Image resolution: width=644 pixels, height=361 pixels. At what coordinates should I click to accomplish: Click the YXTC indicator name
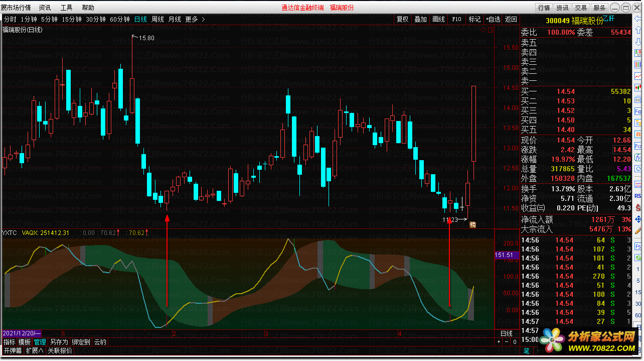coord(10,233)
